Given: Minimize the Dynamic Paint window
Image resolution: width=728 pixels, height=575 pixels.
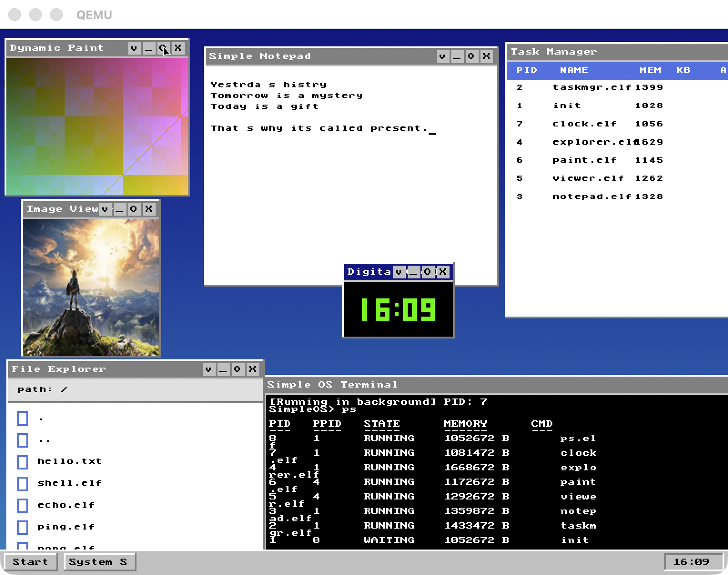Looking at the screenshot, I should (x=148, y=48).
